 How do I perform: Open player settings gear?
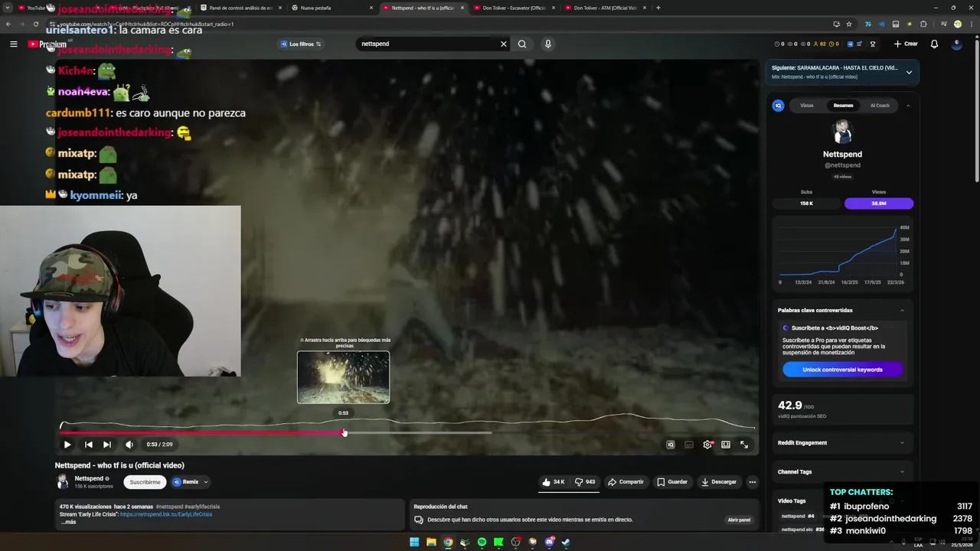(x=707, y=445)
